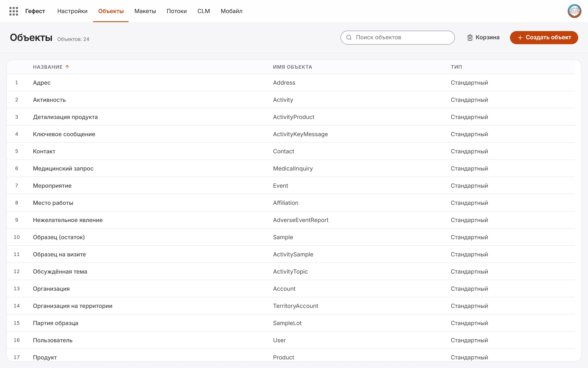Click the Объектов: 24 counter
Viewport: 588px width, 368px height.
tap(73, 39)
